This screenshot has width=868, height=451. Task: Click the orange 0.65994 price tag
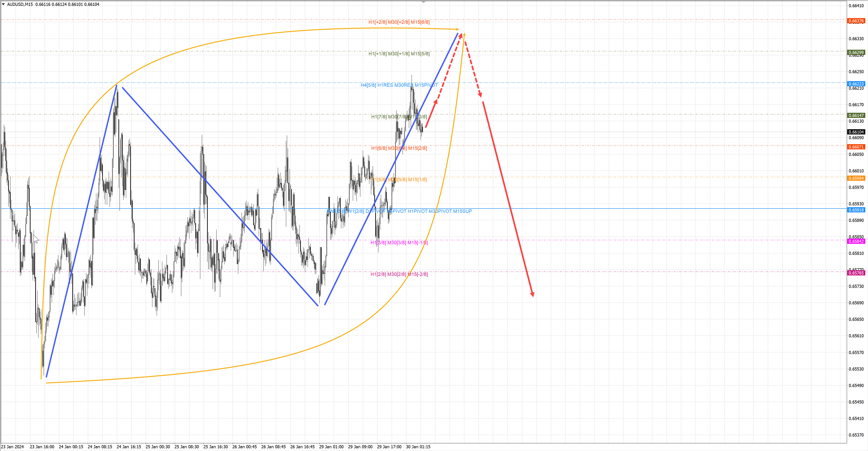(x=856, y=178)
